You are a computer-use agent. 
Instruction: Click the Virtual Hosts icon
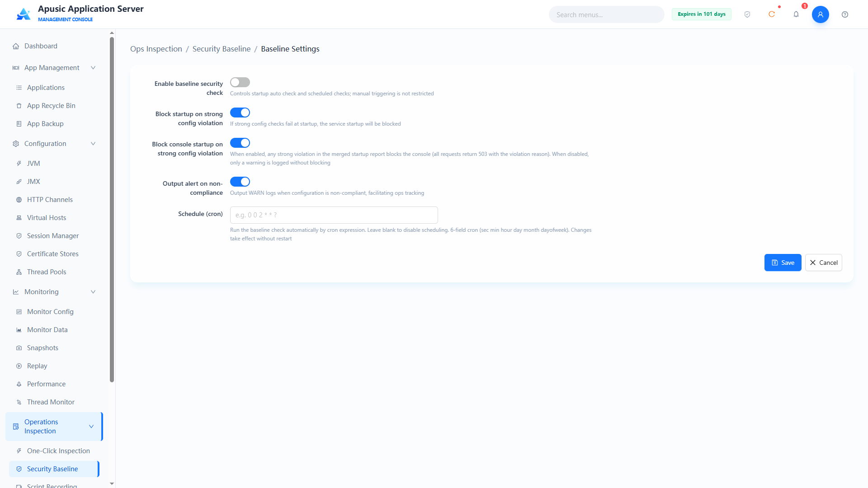click(19, 218)
